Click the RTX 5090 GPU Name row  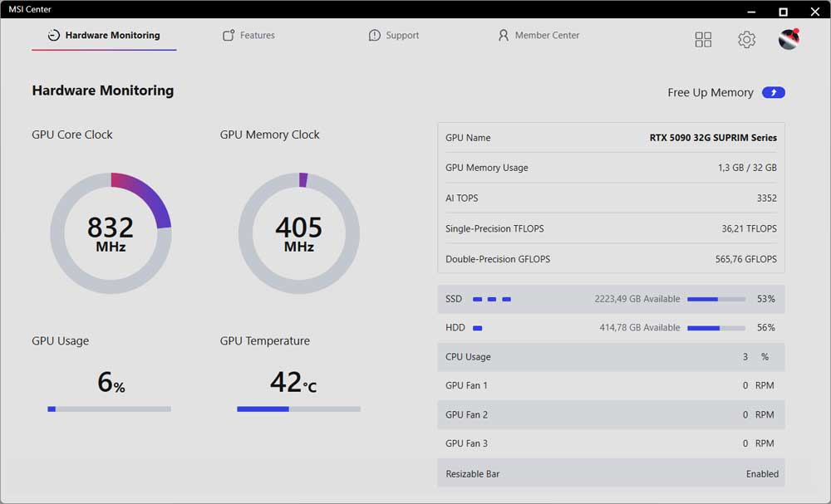point(611,137)
